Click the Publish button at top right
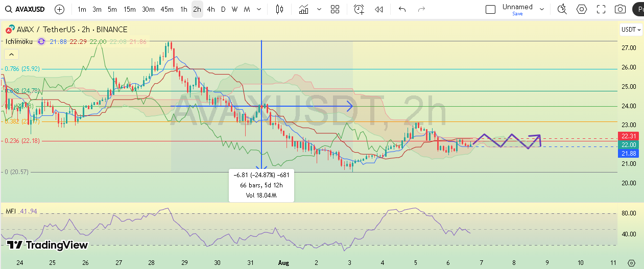Image resolution: width=644 pixels, height=269 pixels. point(638,9)
